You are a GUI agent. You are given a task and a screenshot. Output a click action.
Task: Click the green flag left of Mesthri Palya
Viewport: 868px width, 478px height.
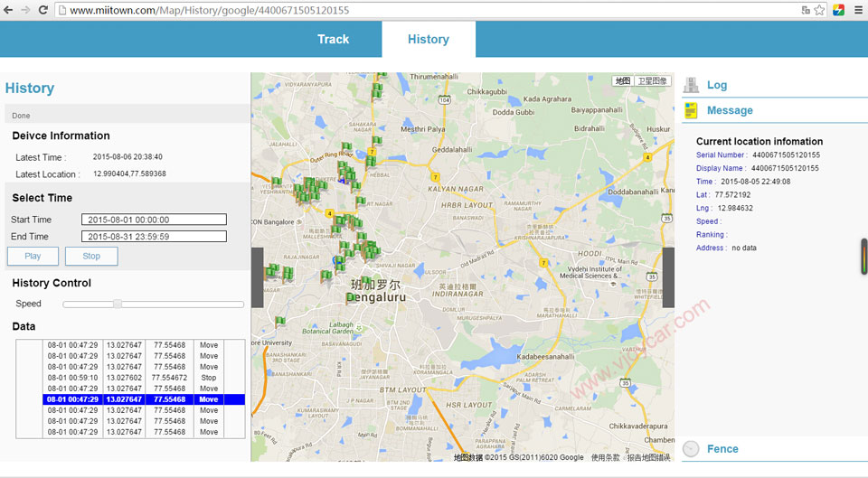[x=377, y=142]
